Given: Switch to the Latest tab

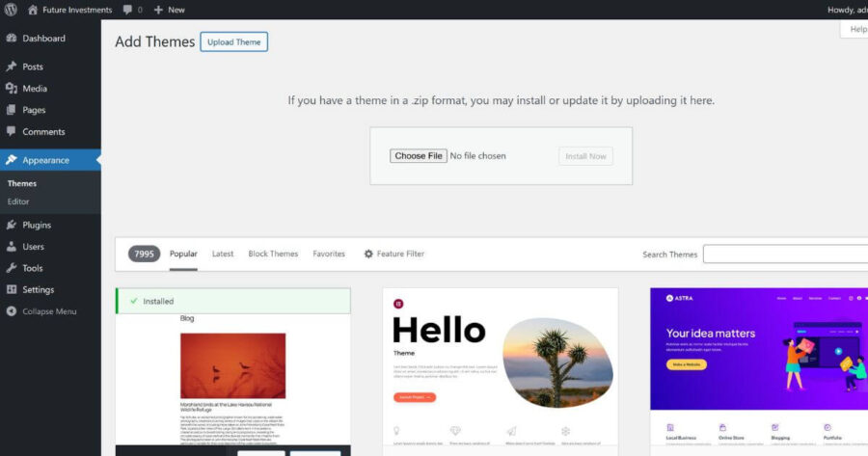Looking at the screenshot, I should 223,254.
